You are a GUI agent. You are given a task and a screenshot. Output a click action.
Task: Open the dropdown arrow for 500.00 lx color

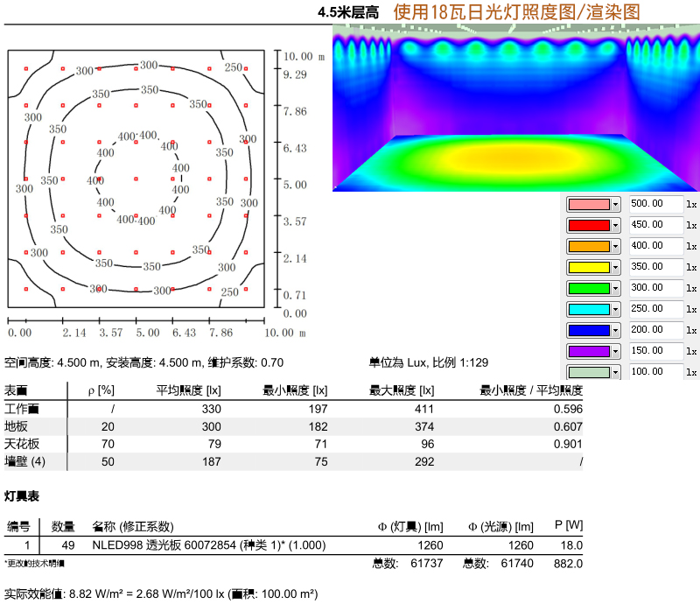tap(616, 205)
